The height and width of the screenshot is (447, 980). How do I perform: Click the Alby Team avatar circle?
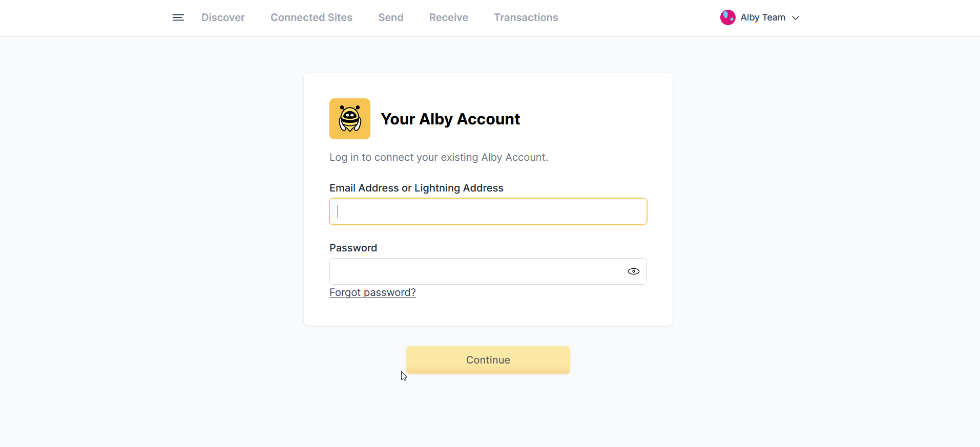tap(727, 17)
